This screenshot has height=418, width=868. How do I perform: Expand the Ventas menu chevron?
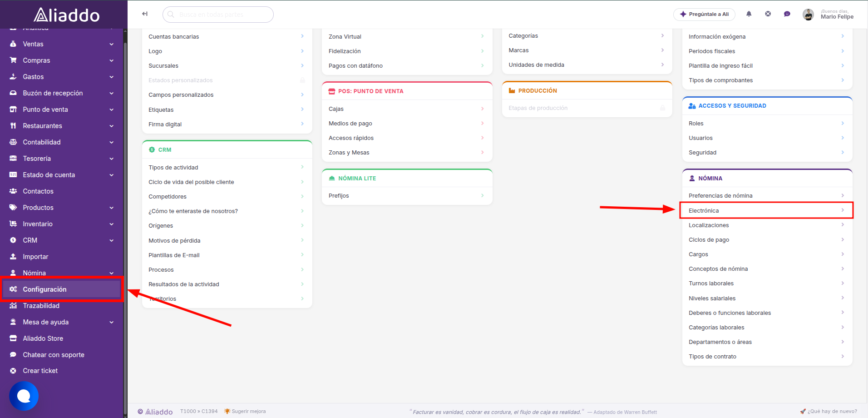coord(112,44)
